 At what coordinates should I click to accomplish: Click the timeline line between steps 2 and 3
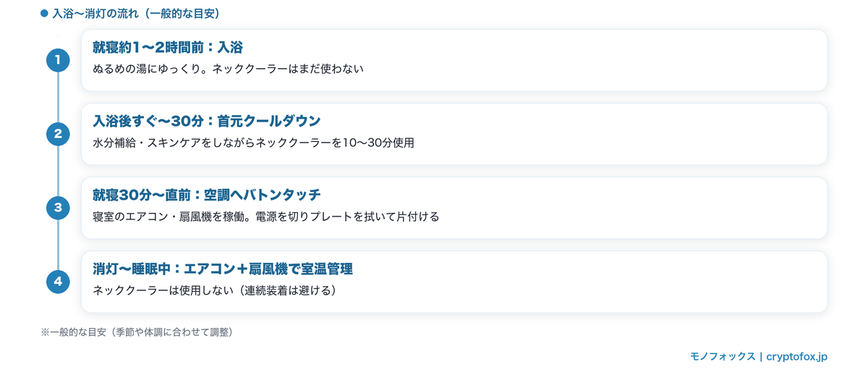(58, 171)
